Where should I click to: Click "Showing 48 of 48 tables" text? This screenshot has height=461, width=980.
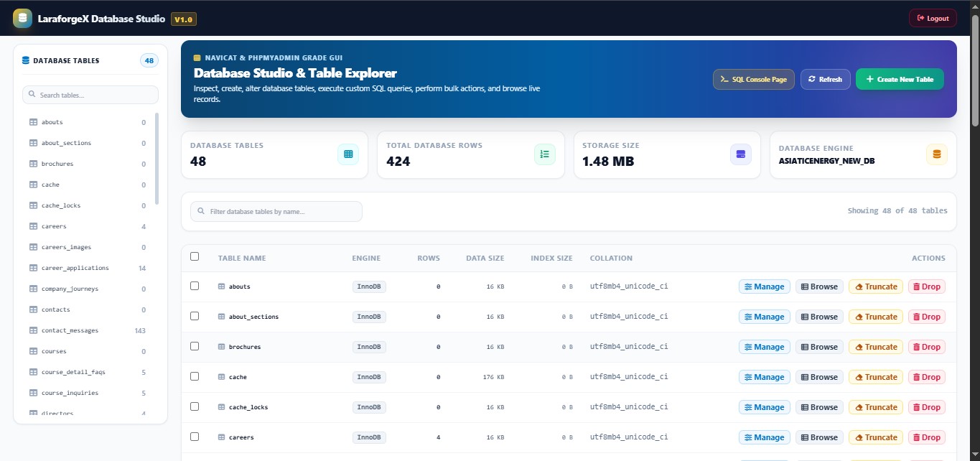click(897, 210)
